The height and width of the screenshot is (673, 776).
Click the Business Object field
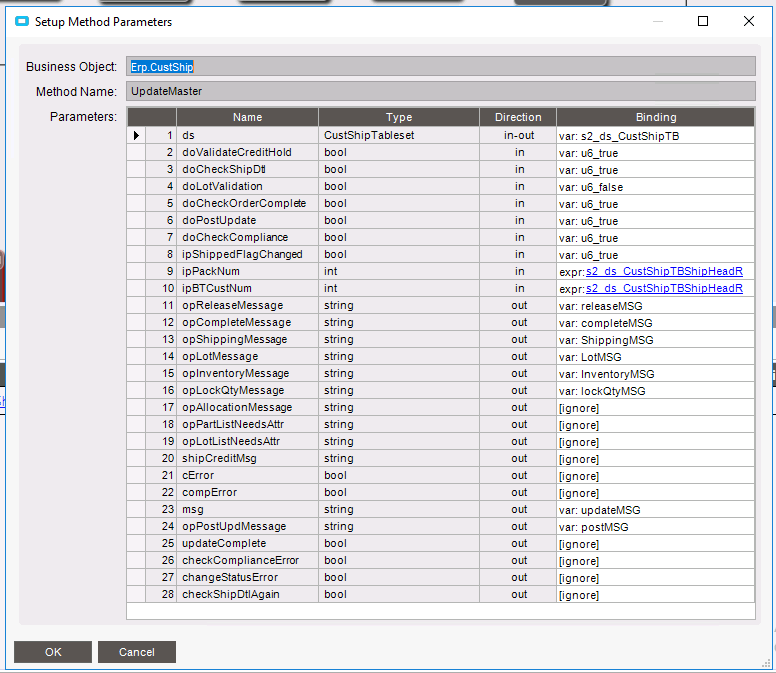pyautogui.click(x=440, y=67)
